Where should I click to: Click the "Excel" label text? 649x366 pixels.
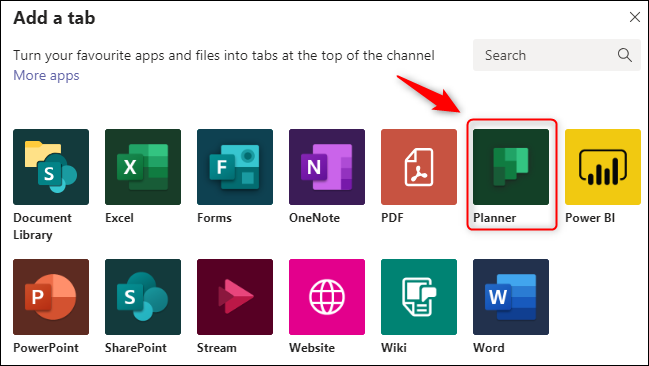(119, 218)
